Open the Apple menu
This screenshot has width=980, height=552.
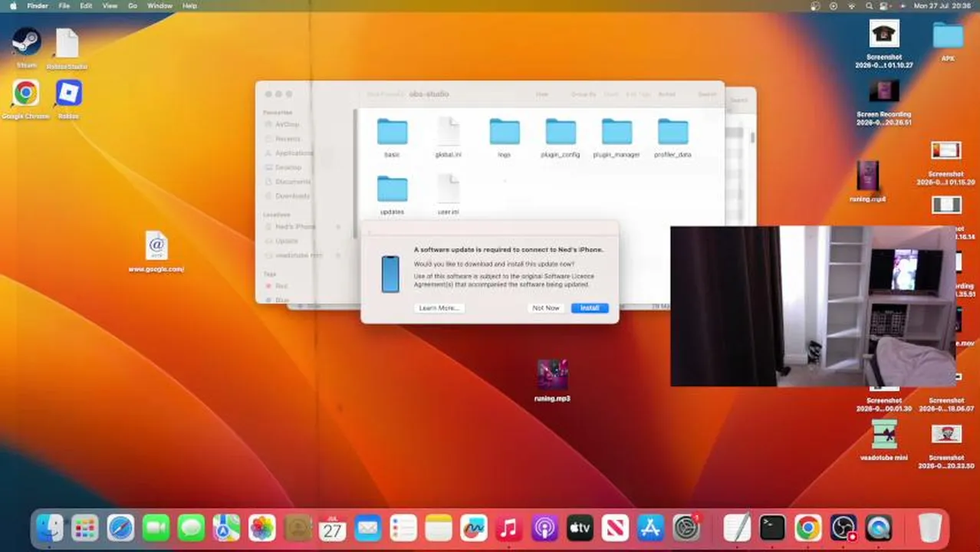(12, 5)
